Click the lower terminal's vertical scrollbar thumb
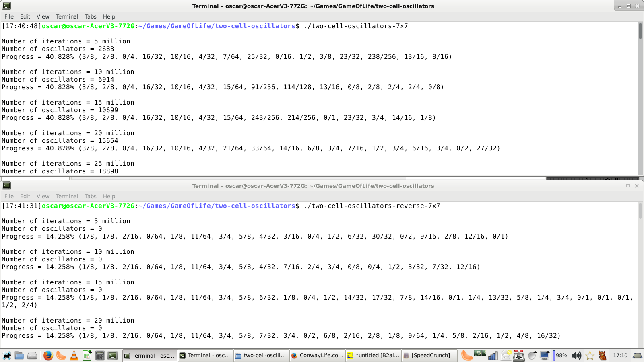 (640, 211)
